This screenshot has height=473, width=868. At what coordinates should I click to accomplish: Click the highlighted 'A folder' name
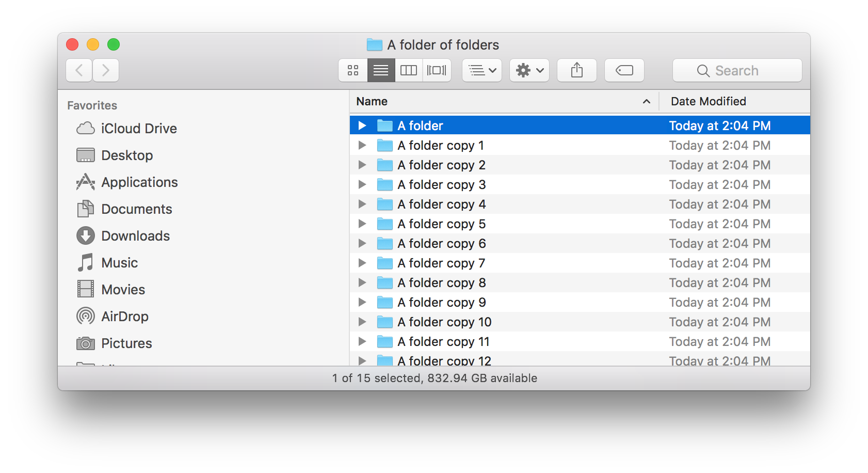[420, 125]
